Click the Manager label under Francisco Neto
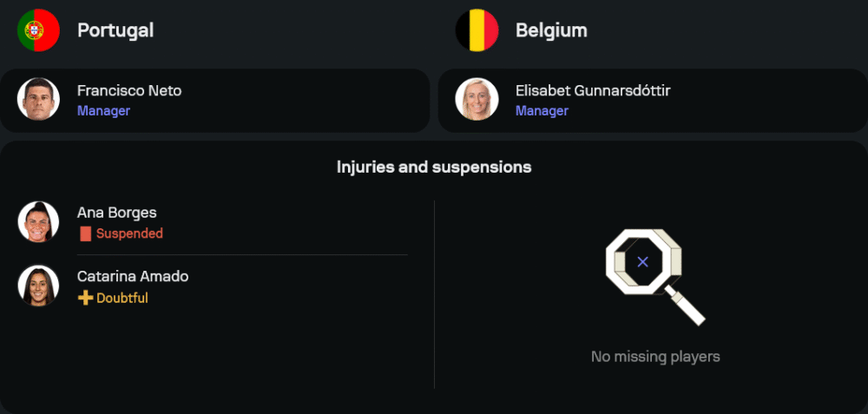The image size is (868, 414). [x=103, y=111]
